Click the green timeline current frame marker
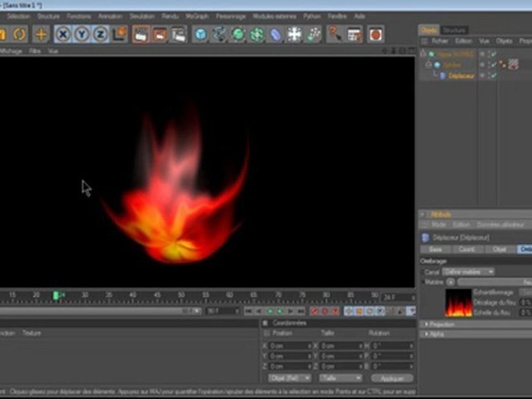532x399 pixels. pyautogui.click(x=57, y=296)
